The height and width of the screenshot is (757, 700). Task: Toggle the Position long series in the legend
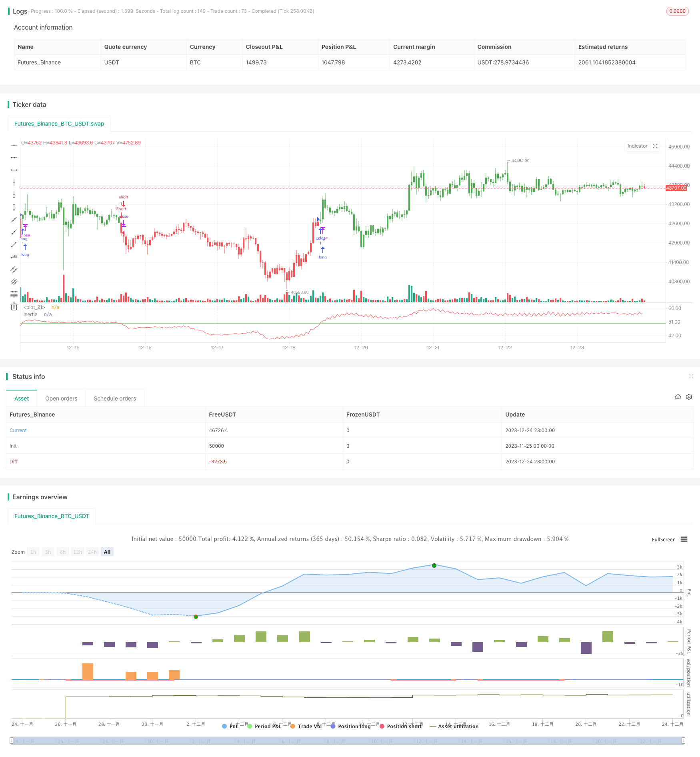[351, 726]
